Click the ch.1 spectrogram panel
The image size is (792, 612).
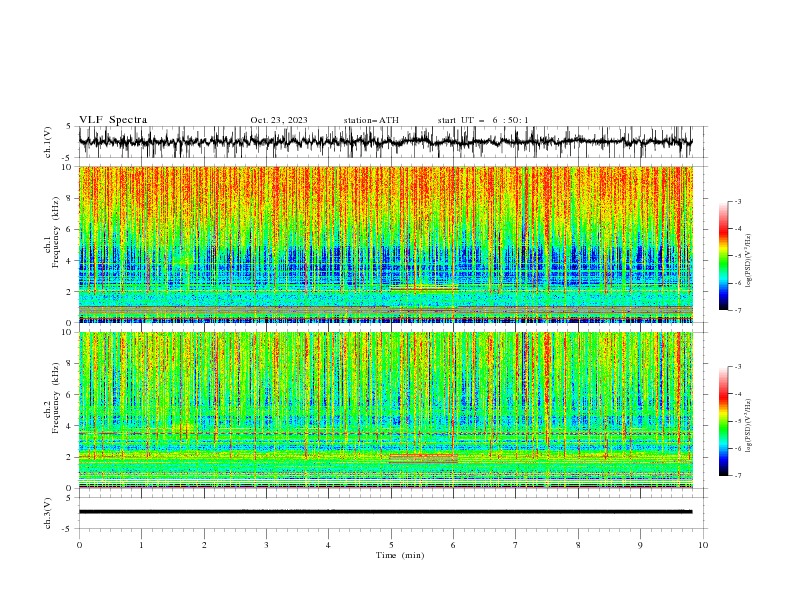(x=385, y=244)
